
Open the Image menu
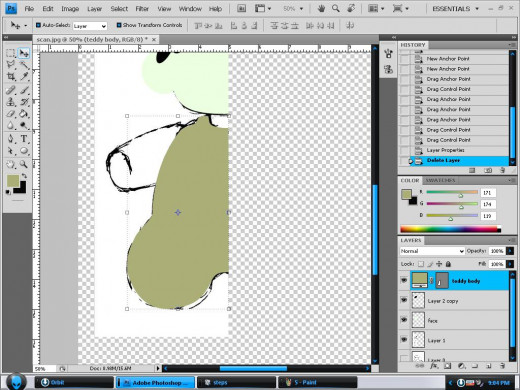pyautogui.click(x=70, y=9)
